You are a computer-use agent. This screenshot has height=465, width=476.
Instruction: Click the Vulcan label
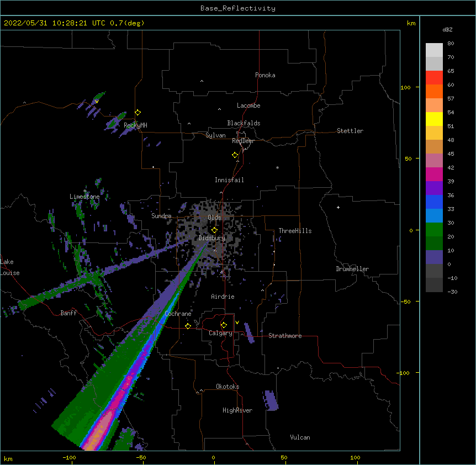click(300, 437)
